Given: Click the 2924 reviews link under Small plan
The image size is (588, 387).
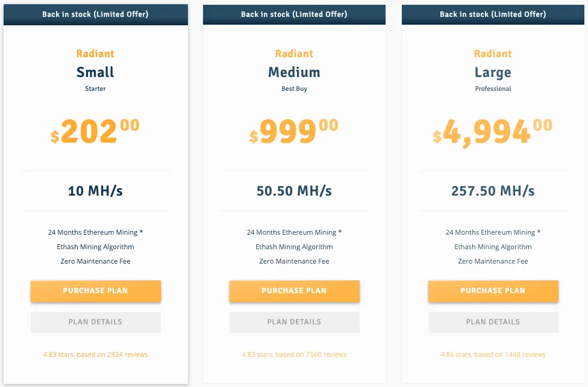Looking at the screenshot, I should 95,354.
